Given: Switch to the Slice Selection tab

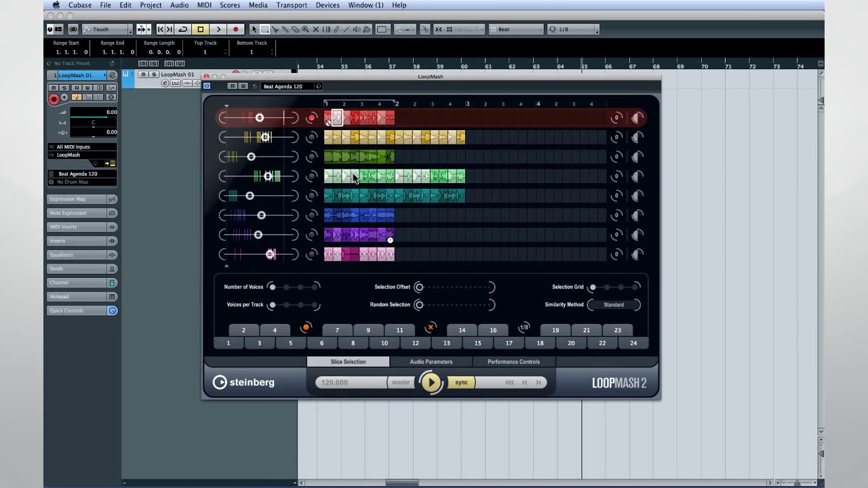Looking at the screenshot, I should (x=348, y=361).
